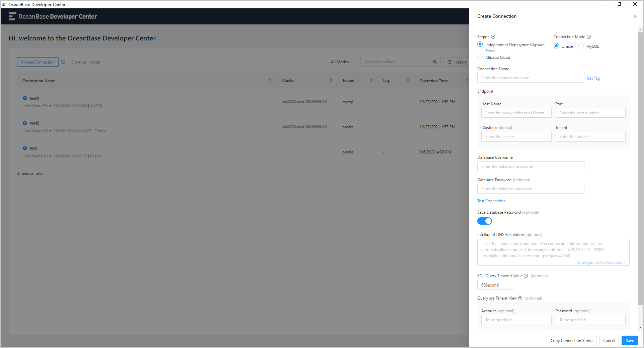Screen dimensions: 644x348
Task: Close the Create Connection panel
Action: click(635, 16)
